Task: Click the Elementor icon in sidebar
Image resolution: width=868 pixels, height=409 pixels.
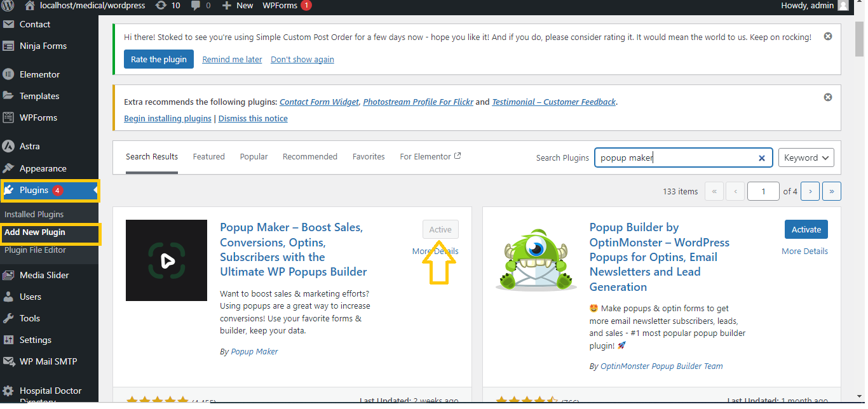Action: (x=9, y=74)
